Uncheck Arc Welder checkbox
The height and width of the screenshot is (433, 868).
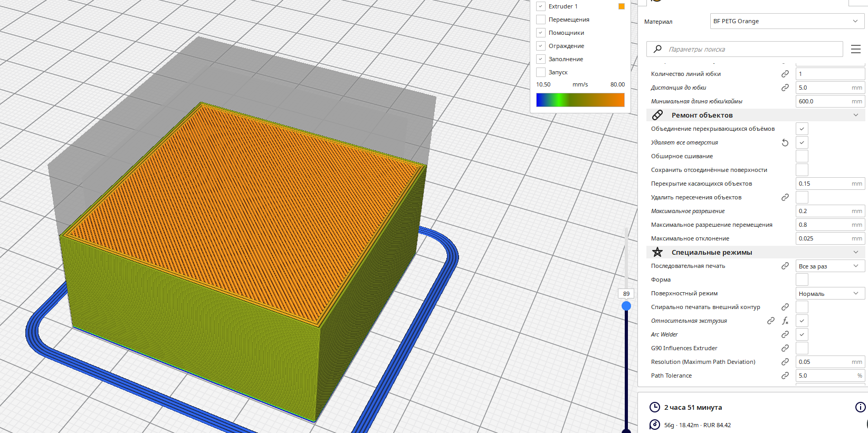point(802,334)
